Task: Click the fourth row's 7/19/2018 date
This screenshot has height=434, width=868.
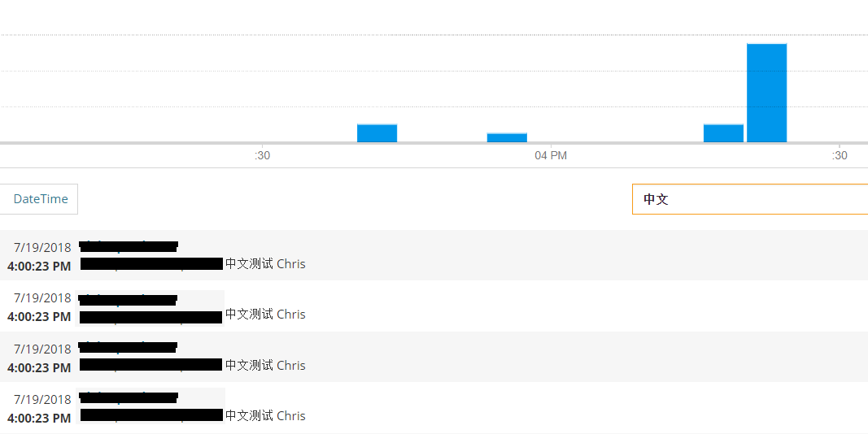Action: 42,399
